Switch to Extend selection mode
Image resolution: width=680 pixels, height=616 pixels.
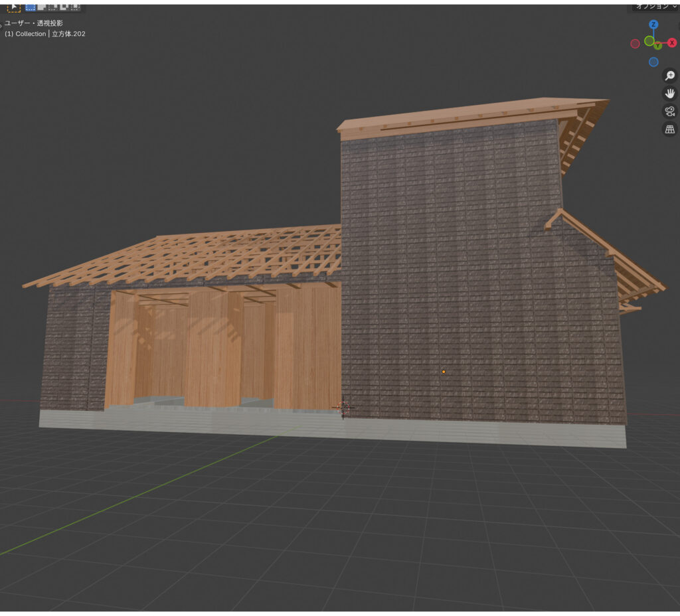tap(41, 7)
